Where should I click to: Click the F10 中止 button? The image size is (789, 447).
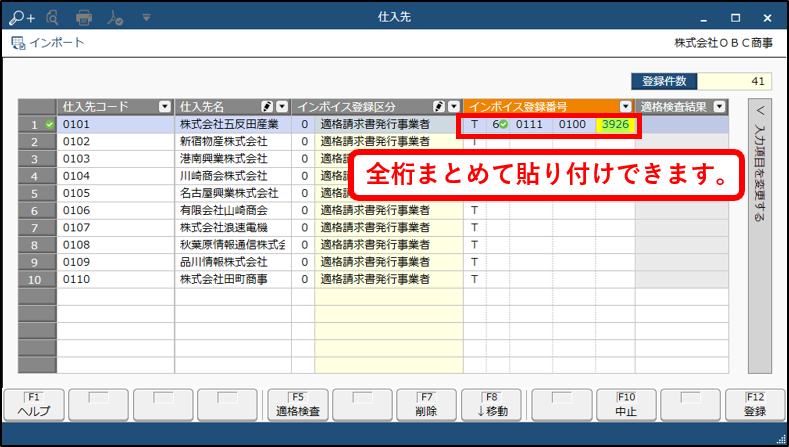tap(626, 405)
